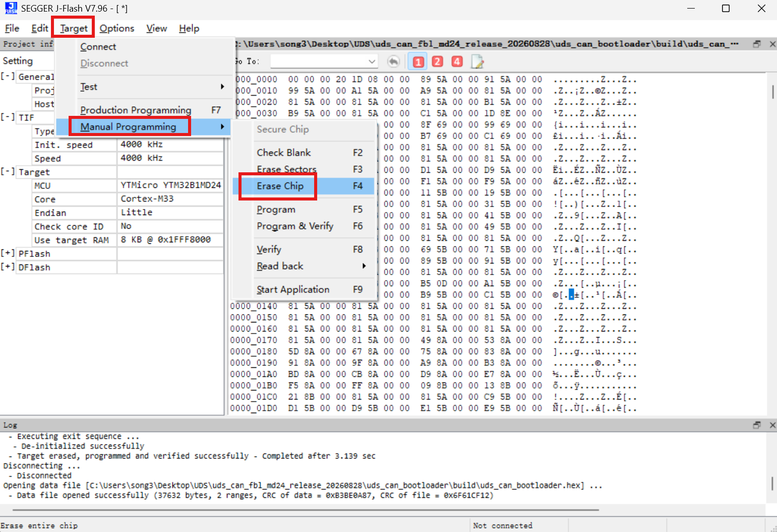The width and height of the screenshot is (777, 532).
Task: Click the Init. speed 4000 kHz value
Action: click(170, 145)
